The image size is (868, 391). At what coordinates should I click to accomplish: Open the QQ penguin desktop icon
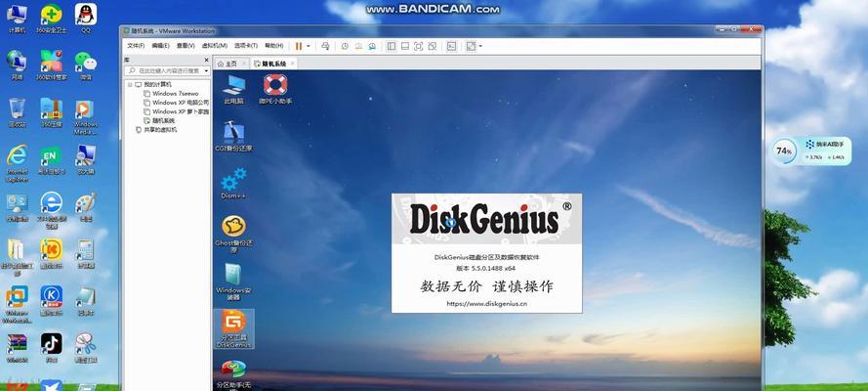[x=85, y=18]
